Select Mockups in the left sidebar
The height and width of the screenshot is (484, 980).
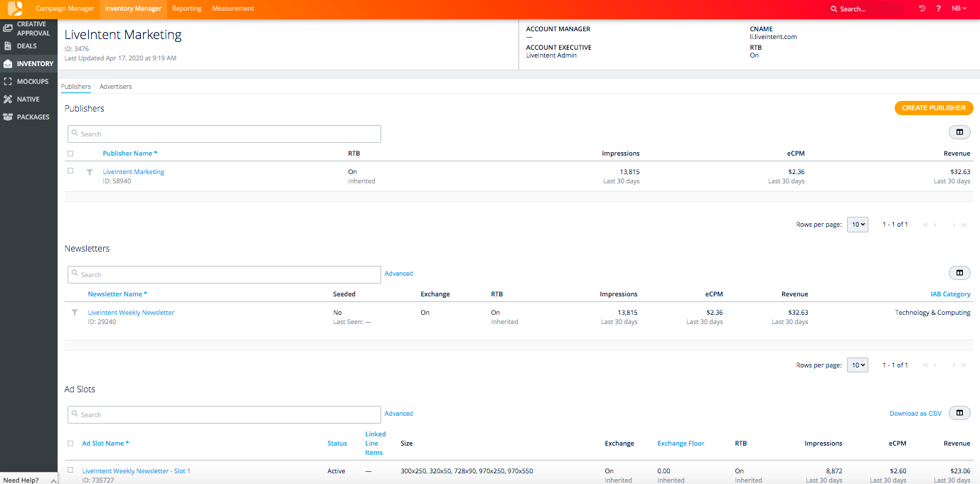(28, 81)
